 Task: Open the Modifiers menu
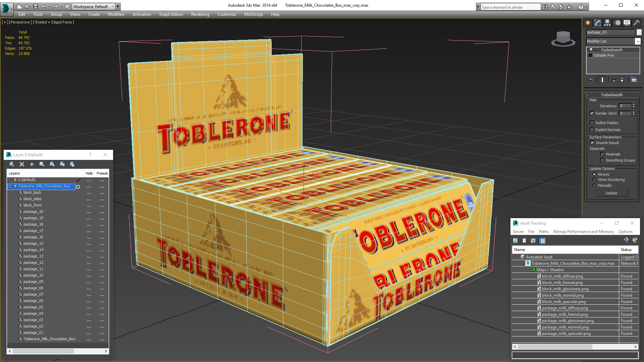(x=116, y=14)
